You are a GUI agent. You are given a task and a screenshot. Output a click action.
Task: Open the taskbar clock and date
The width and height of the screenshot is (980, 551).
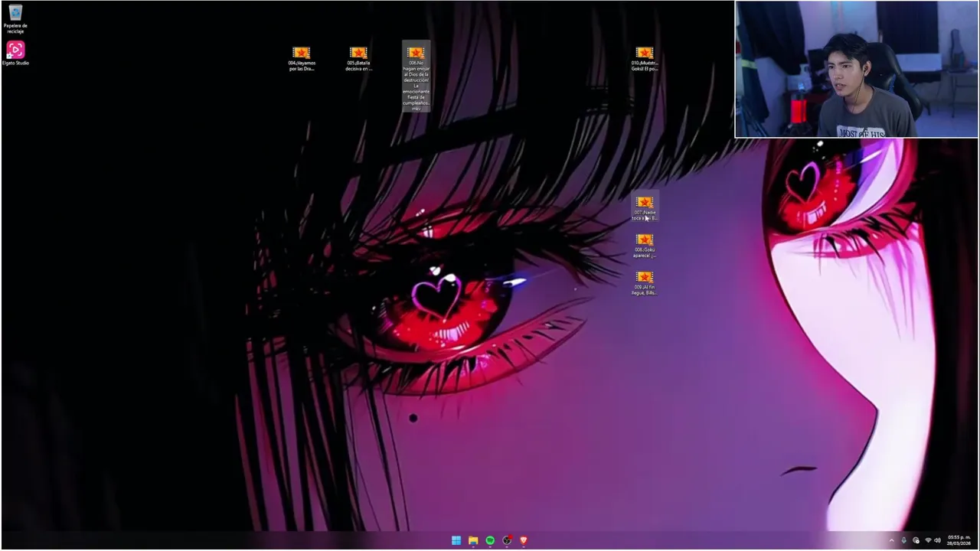[959, 540]
